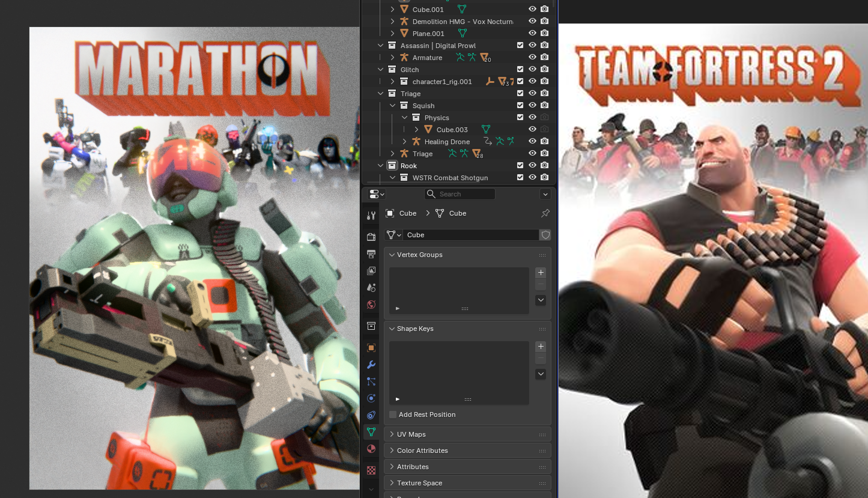868x498 pixels.
Task: Toggle render camera icon for Cube.001
Action: coord(544,10)
